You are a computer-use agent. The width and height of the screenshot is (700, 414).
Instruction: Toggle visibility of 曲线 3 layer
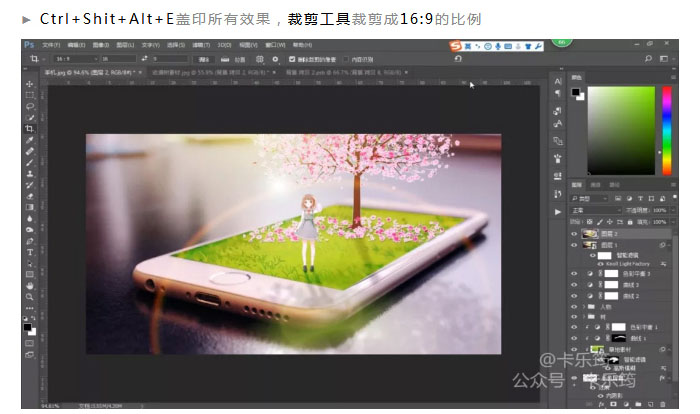point(574,284)
